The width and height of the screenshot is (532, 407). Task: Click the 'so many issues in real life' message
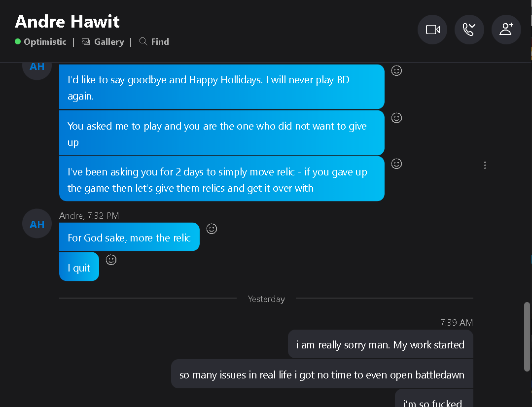tap(322, 374)
